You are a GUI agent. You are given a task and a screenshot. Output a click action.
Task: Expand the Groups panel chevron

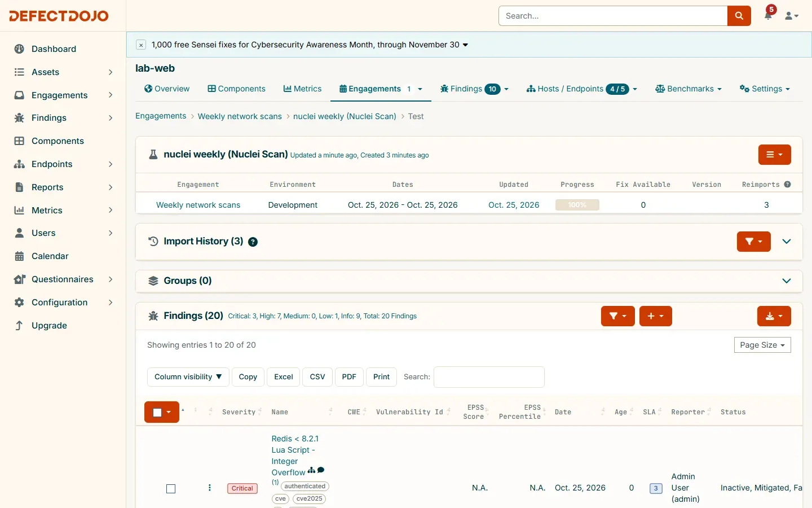[787, 281]
